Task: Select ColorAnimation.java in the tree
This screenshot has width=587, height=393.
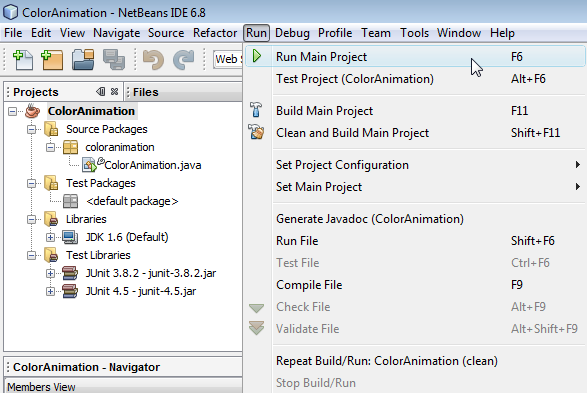Action: [x=152, y=165]
